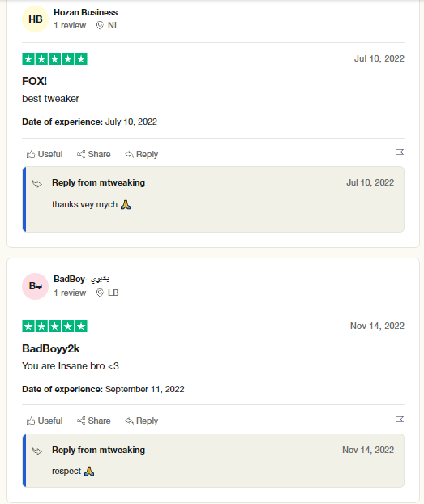The width and height of the screenshot is (424, 504).
Task: Reply to the BadBoyy2k review
Action: (x=142, y=421)
